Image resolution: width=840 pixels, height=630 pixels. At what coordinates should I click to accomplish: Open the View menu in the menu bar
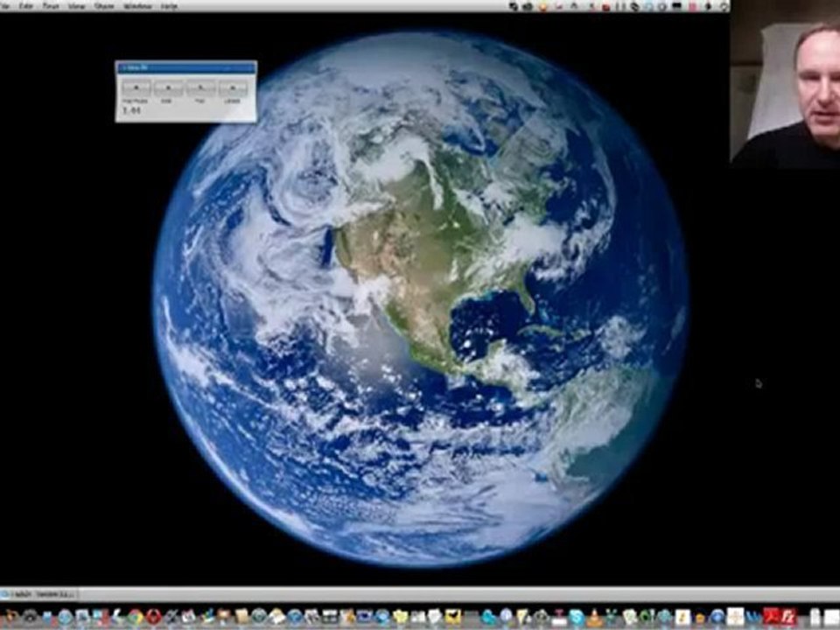point(77,6)
